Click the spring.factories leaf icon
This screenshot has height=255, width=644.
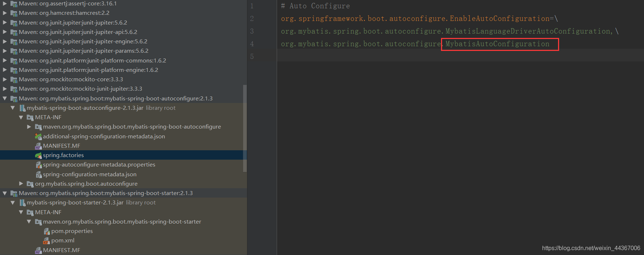click(x=38, y=155)
